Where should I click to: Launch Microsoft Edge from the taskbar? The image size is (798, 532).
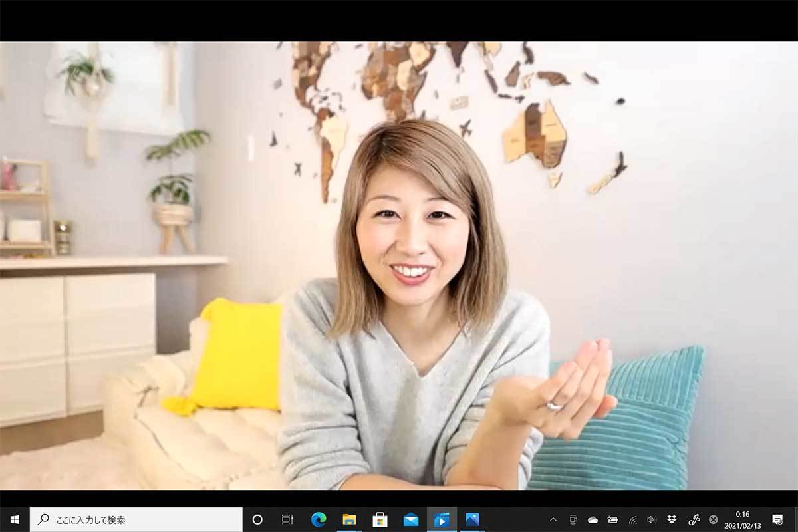tap(319, 519)
